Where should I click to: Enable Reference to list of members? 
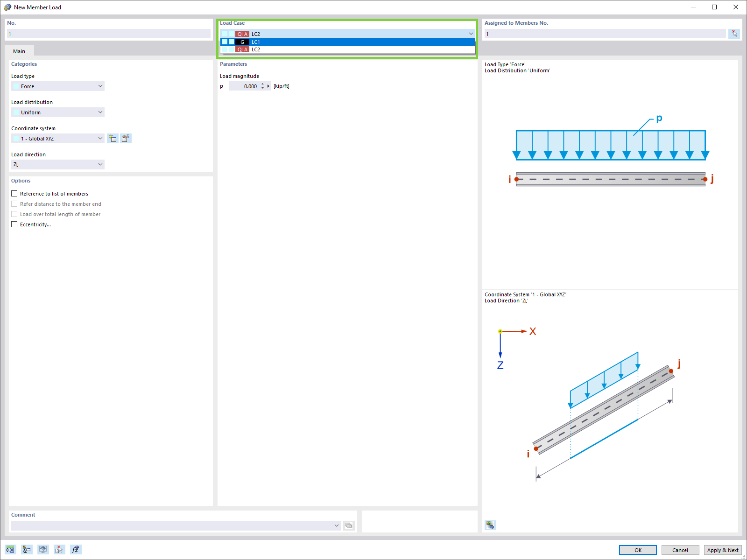(14, 193)
